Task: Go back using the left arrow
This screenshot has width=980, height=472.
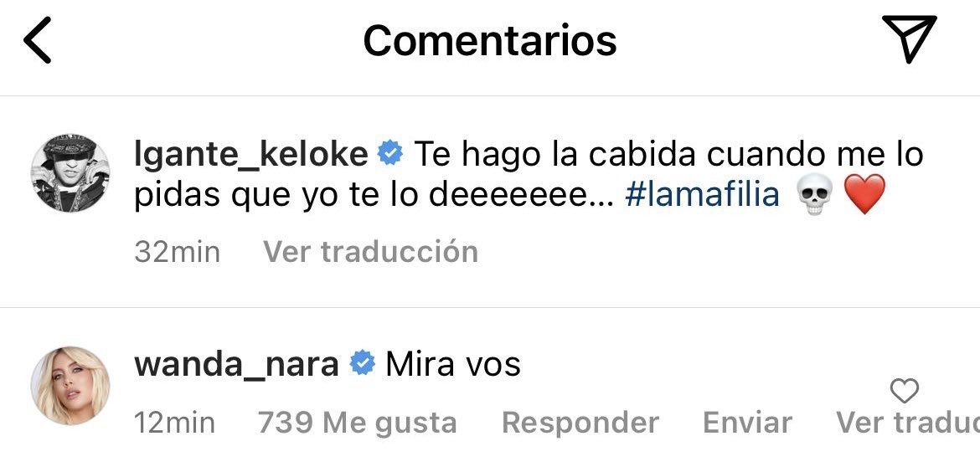Action: point(37,40)
